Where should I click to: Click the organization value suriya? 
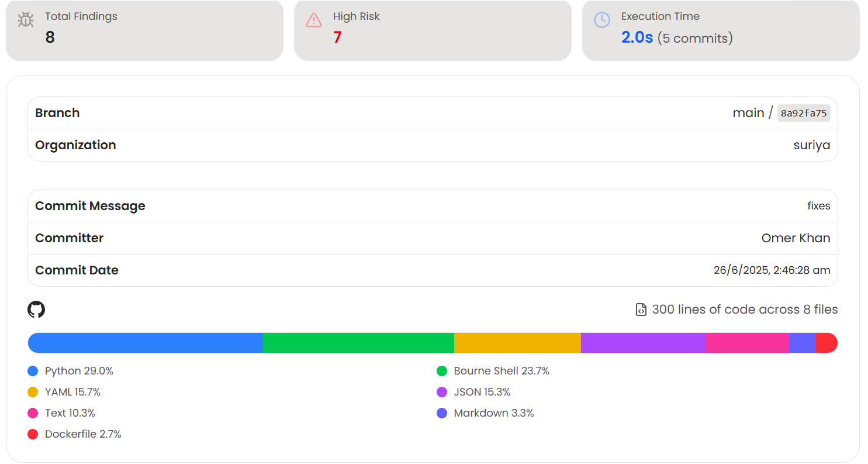812,145
